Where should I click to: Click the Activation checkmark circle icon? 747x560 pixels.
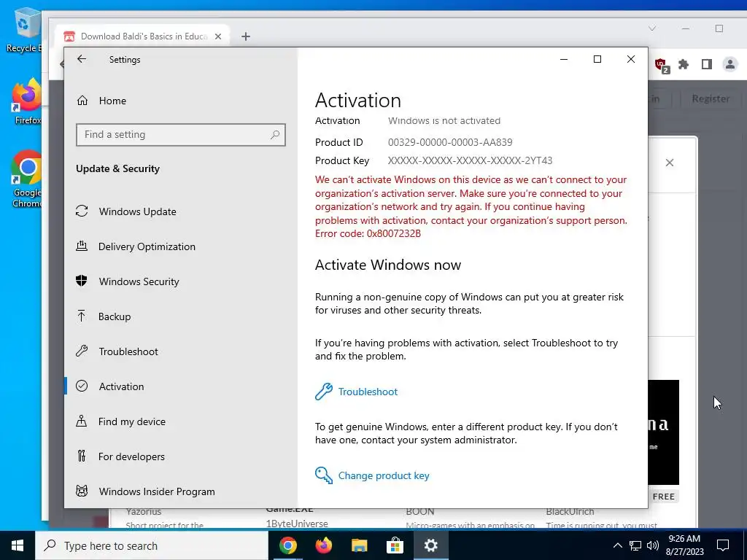(82, 386)
